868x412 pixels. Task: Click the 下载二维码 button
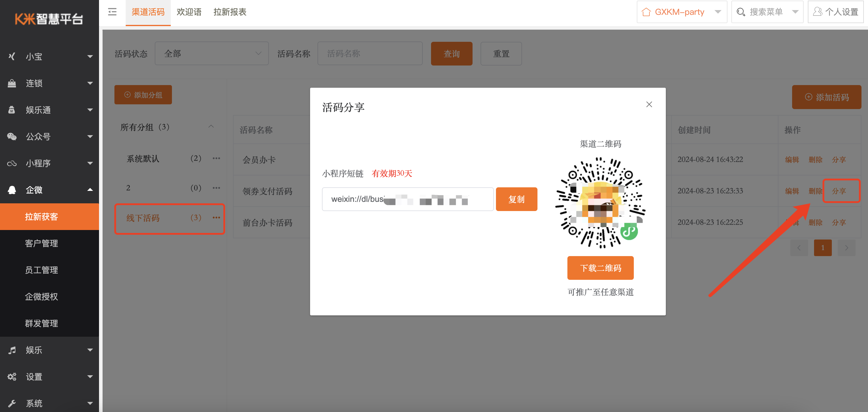click(600, 268)
